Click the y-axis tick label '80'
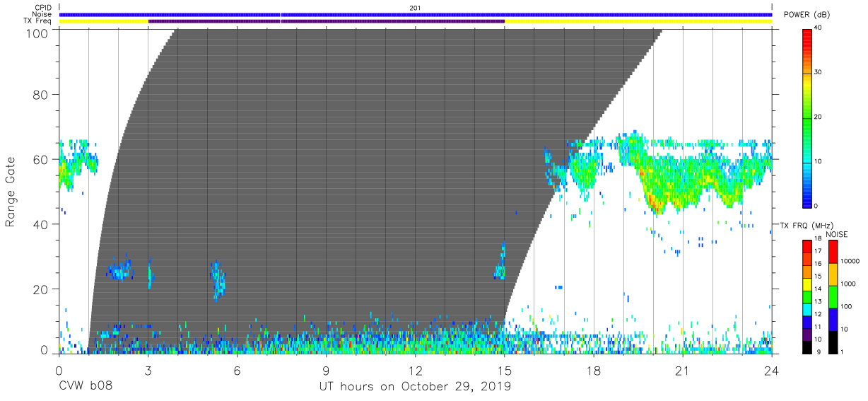This screenshot has width=868, height=401. pyautogui.click(x=40, y=95)
